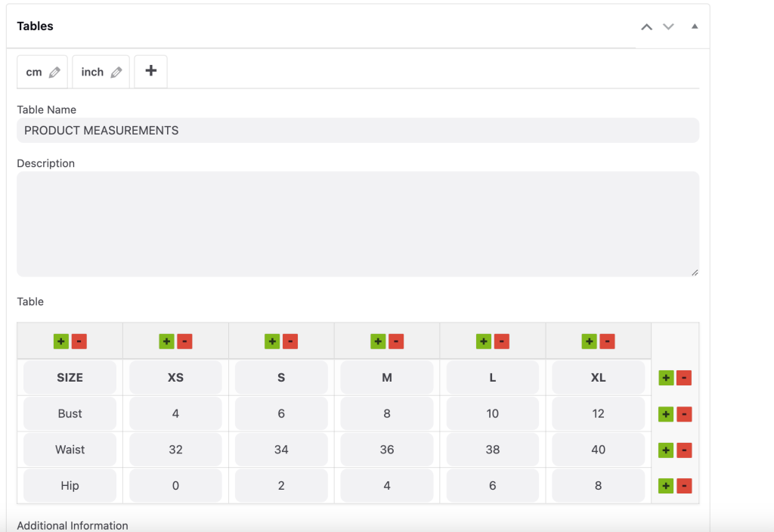The height and width of the screenshot is (532, 774).
Task: Click the pencil edit icon on cm tab
Action: (x=54, y=73)
